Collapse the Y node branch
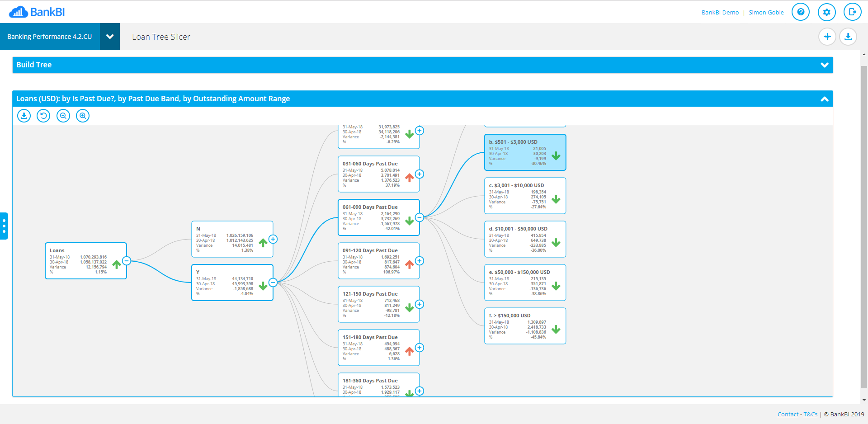Viewport: 868px width, 424px height. click(x=273, y=283)
